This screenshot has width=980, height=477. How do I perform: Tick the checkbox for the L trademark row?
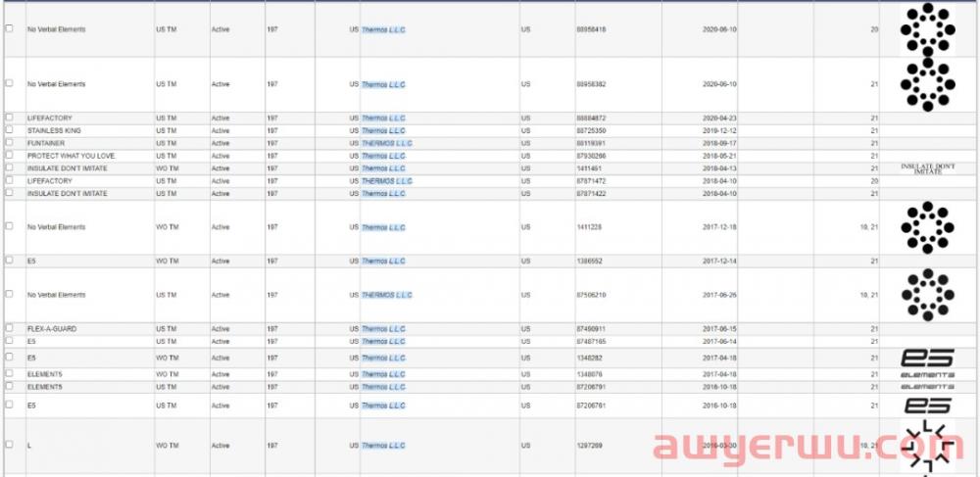click(9, 446)
